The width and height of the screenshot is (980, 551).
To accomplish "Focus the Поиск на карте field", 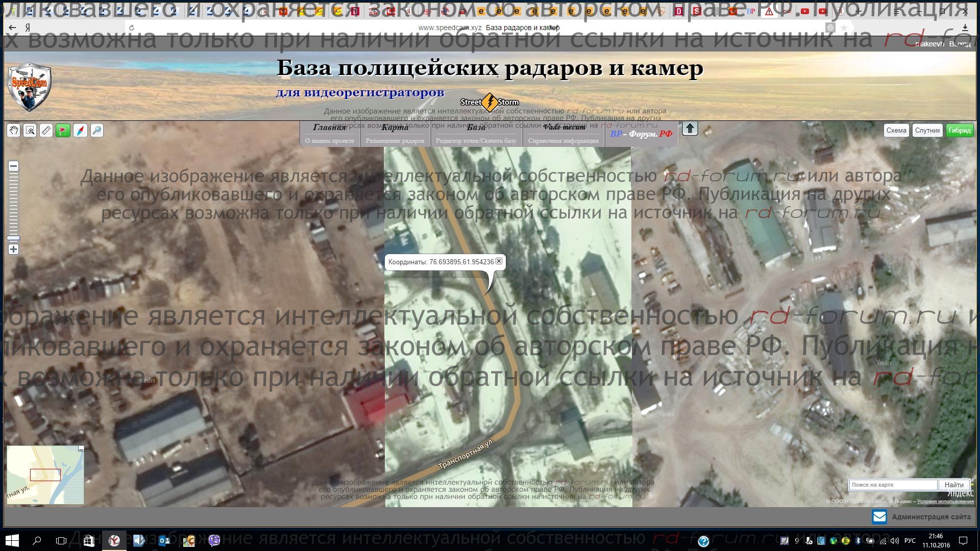I will [x=892, y=485].
